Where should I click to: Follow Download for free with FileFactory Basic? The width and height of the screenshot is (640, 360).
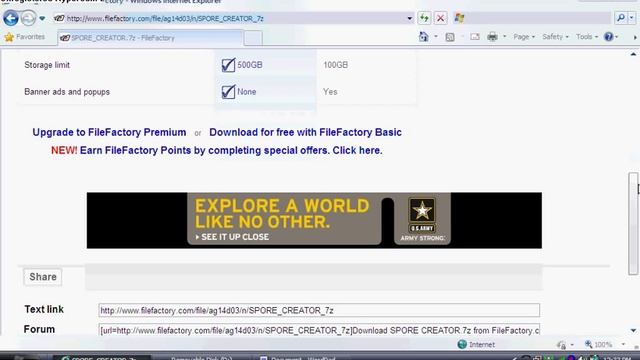click(x=305, y=132)
